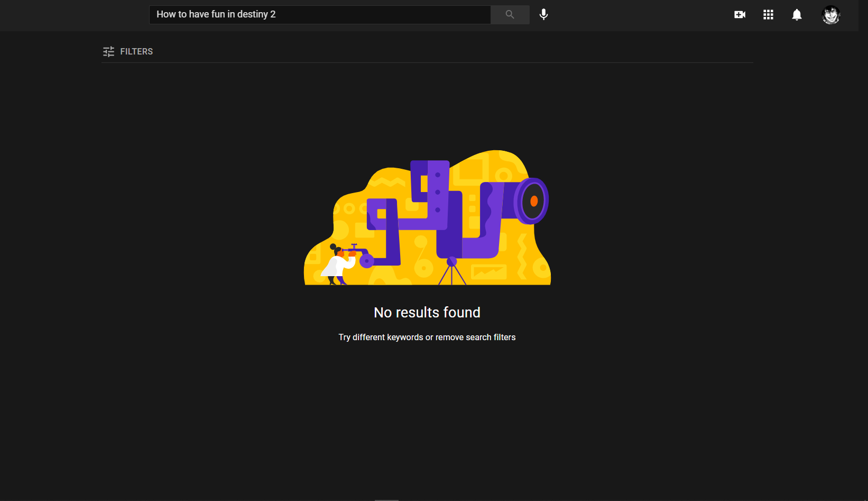The width and height of the screenshot is (868, 501).
Task: Click the purple tripod under the telescope
Action: tap(452, 272)
